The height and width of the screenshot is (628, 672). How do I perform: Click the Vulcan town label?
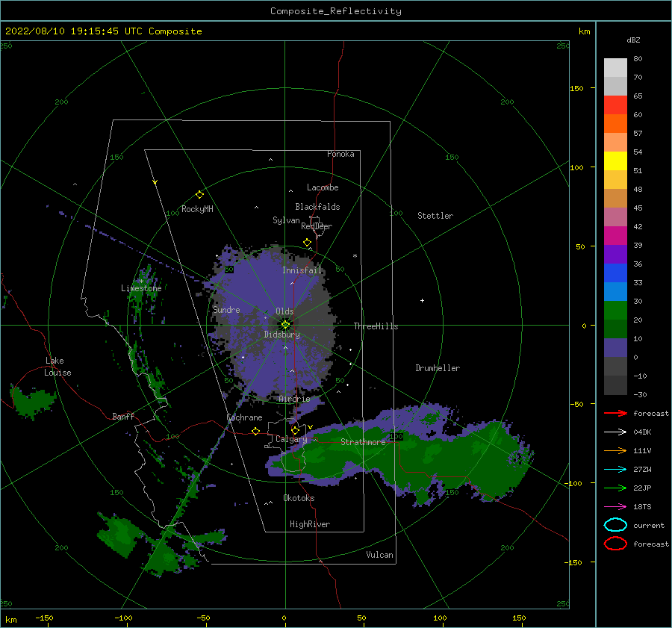tap(380, 555)
